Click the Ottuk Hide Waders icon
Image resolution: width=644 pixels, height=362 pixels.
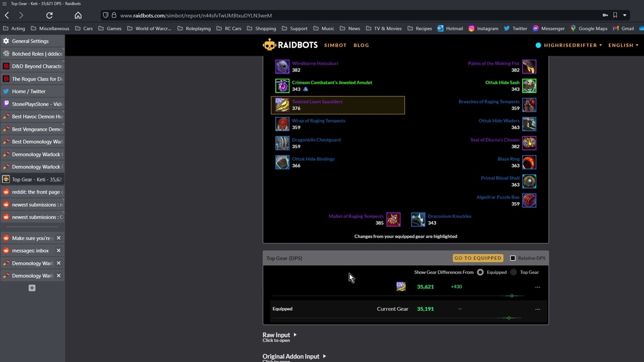tap(529, 124)
